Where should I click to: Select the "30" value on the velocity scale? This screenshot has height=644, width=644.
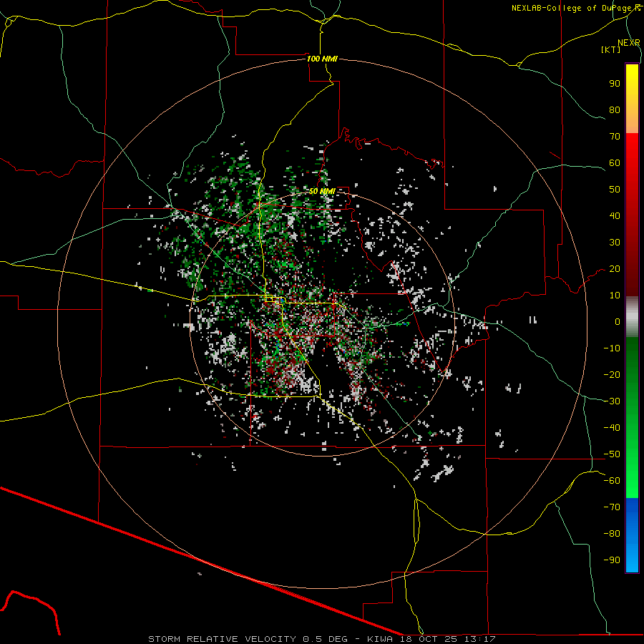615,243
